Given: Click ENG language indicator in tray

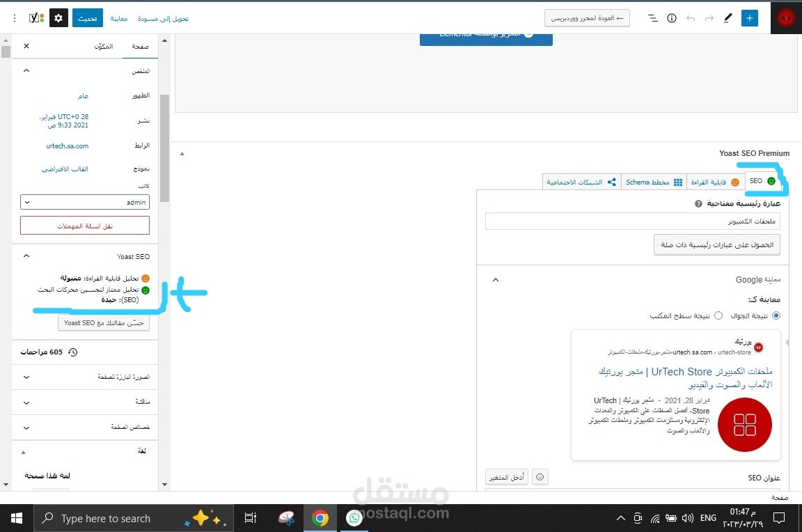Looking at the screenshot, I should (x=708, y=518).
